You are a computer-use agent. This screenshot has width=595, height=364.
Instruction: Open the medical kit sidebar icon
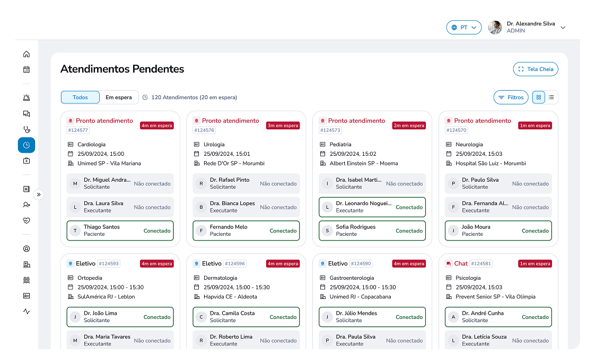pyautogui.click(x=27, y=161)
